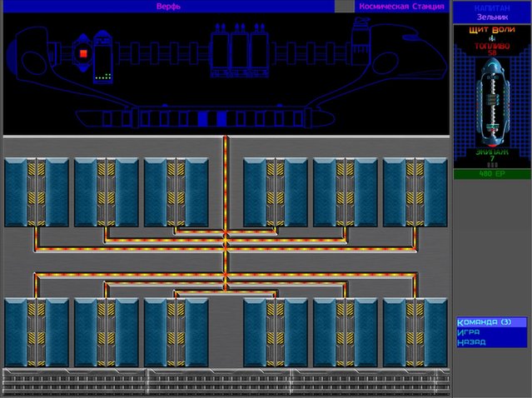Select the first of three central tank modules
Screen dimensions: 532x398
(x=220, y=51)
